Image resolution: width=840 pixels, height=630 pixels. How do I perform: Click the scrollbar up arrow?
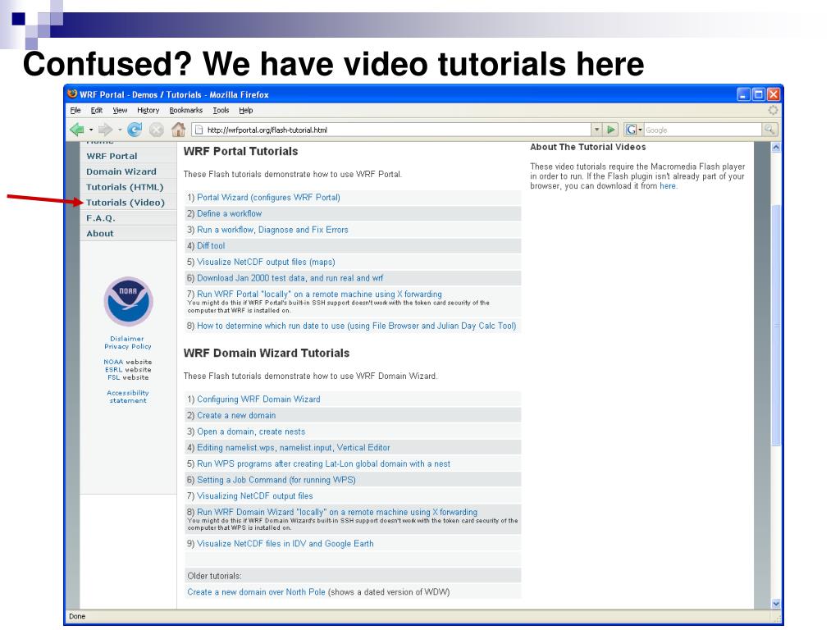(x=776, y=147)
